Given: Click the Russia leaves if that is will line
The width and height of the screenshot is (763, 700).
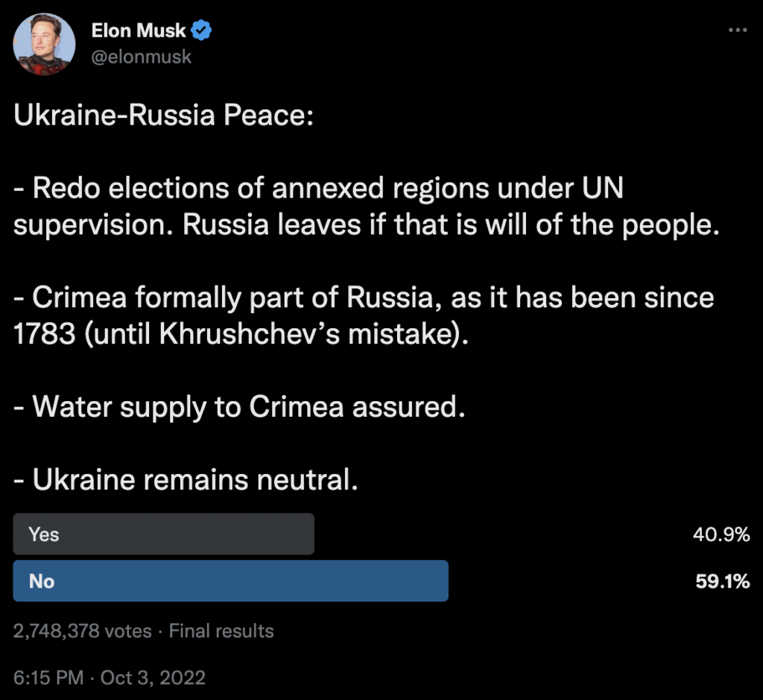Looking at the screenshot, I should (x=366, y=226).
